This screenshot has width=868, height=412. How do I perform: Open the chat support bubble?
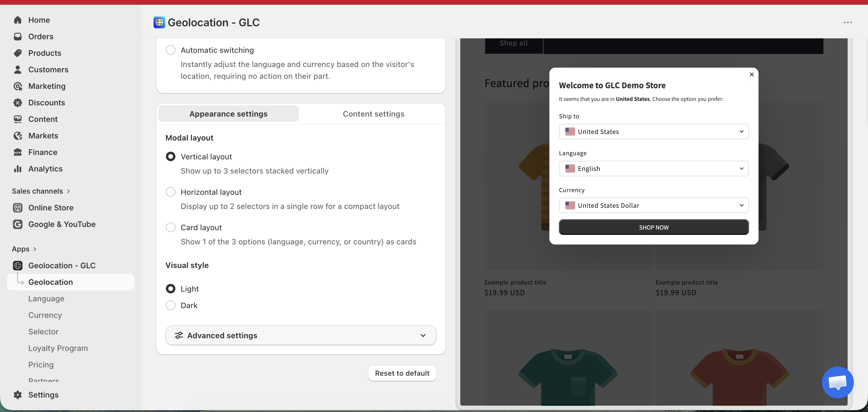(837, 382)
